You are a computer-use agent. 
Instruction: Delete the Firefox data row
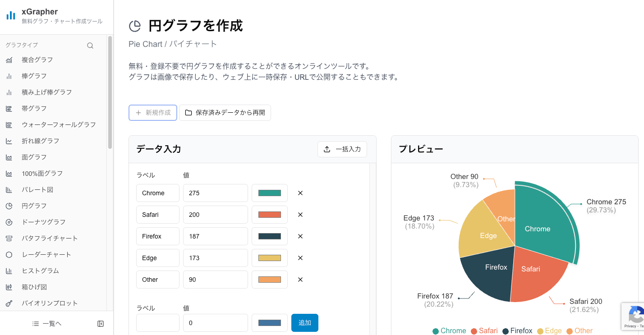coord(300,236)
